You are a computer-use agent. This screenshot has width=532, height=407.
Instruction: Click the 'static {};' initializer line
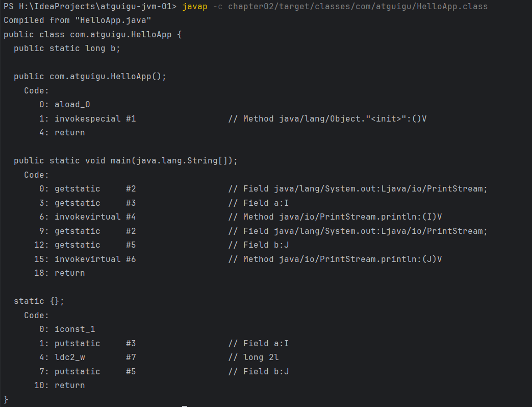click(x=39, y=301)
